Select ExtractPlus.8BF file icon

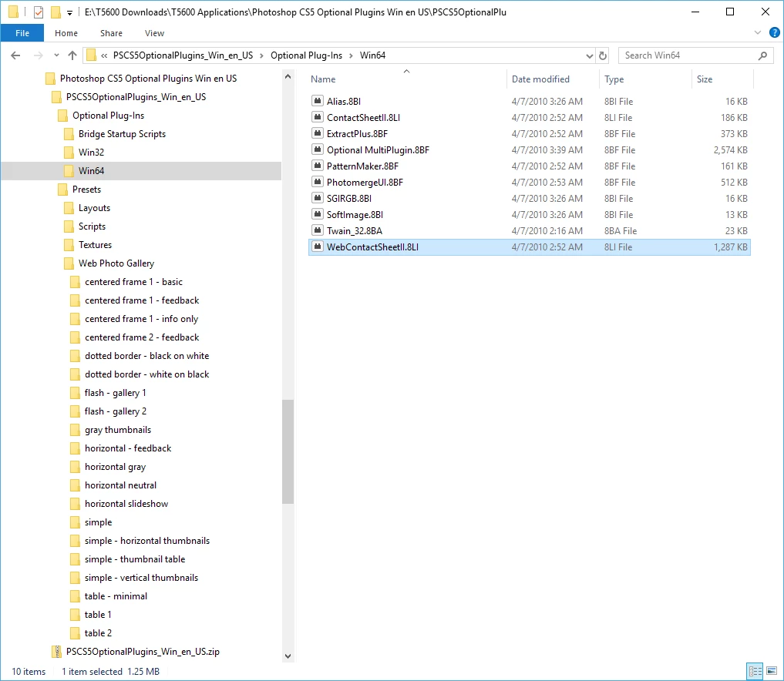(x=317, y=133)
